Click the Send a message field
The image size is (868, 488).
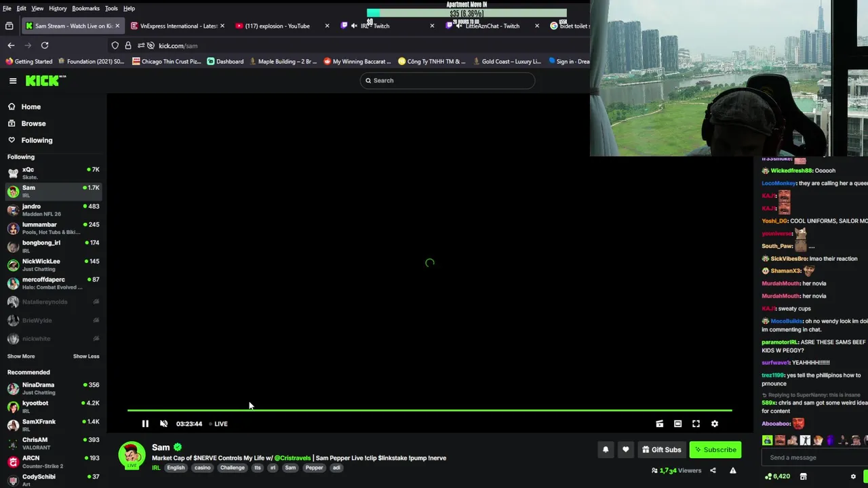(814, 457)
